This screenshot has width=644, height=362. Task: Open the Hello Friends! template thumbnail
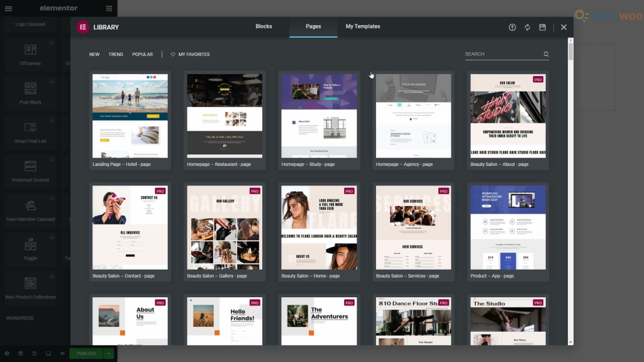(225, 321)
